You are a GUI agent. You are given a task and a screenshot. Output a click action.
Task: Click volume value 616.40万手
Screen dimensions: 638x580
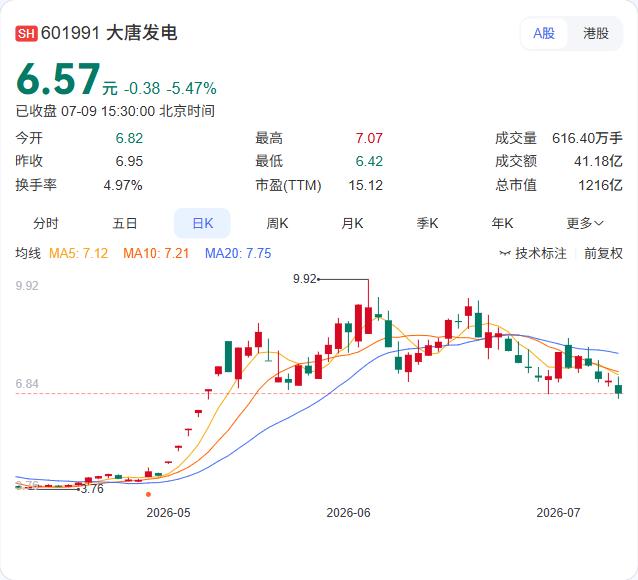tap(587, 138)
